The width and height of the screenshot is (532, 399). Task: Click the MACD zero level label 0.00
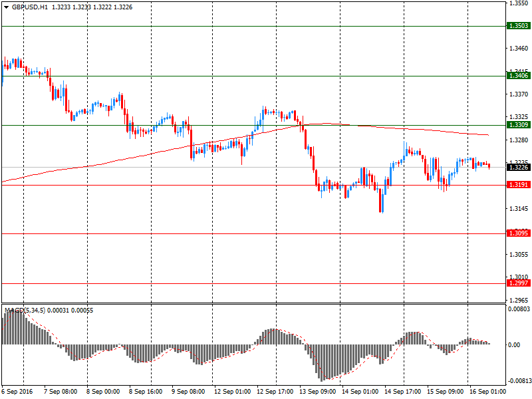[514, 344]
